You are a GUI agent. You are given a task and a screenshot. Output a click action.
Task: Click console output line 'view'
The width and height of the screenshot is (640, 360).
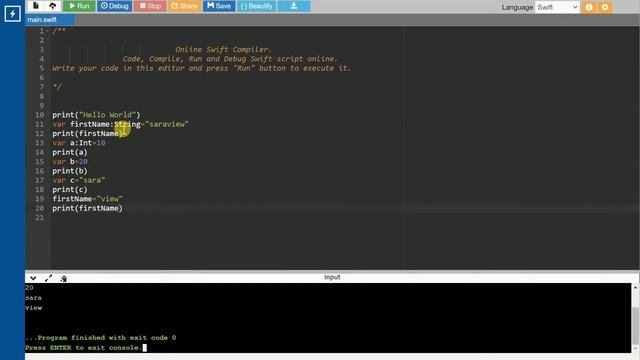click(x=33, y=308)
